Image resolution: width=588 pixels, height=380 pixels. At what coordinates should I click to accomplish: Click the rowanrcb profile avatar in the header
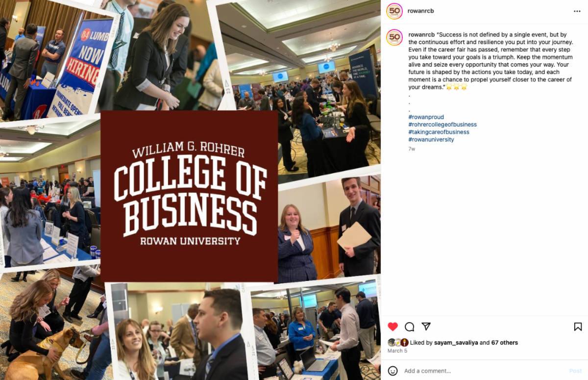click(394, 11)
